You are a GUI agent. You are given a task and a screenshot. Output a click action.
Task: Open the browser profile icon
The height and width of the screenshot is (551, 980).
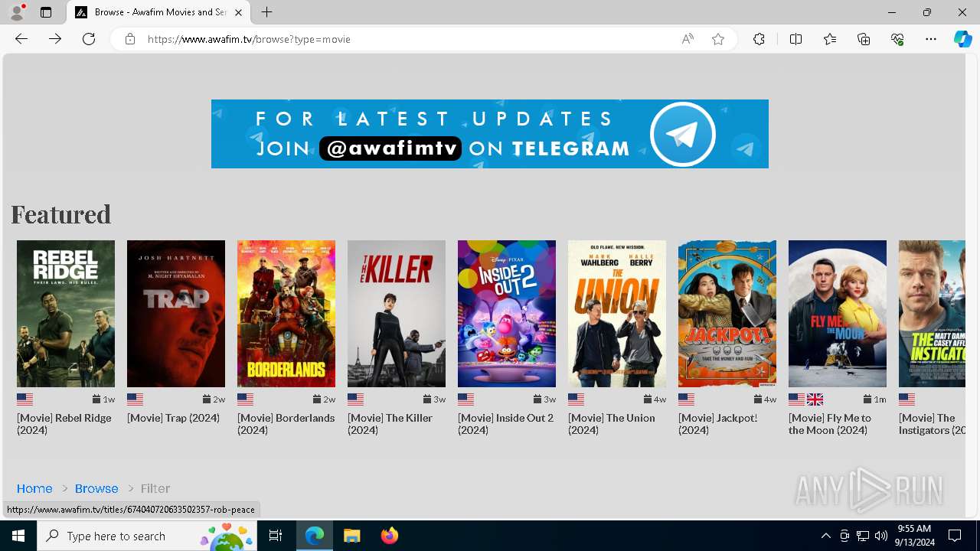[17, 12]
